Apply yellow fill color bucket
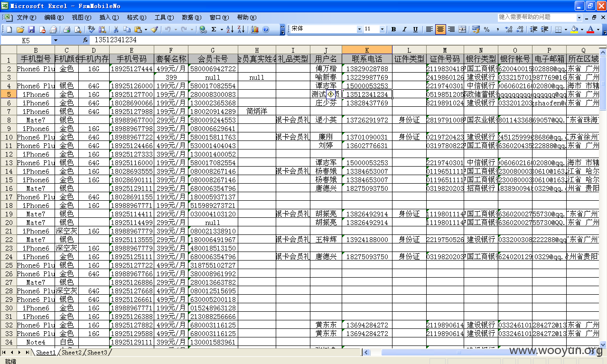 coord(574,29)
